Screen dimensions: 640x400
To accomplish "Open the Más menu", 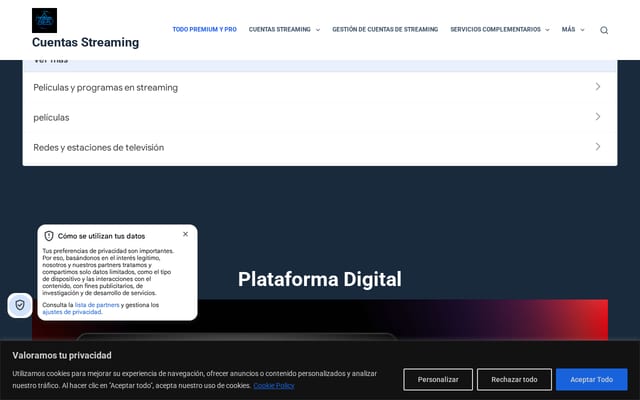I will click(x=568, y=29).
